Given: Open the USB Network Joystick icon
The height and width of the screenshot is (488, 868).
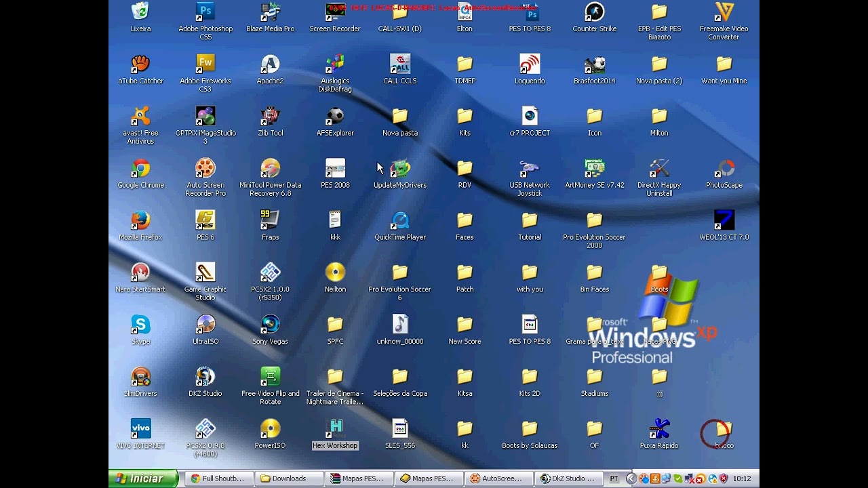Looking at the screenshot, I should point(530,168).
